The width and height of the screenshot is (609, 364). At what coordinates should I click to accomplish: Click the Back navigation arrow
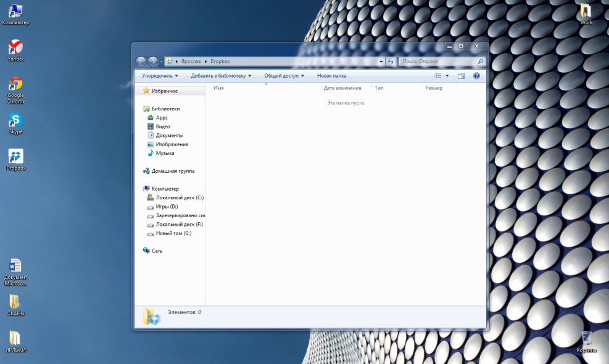(142, 61)
